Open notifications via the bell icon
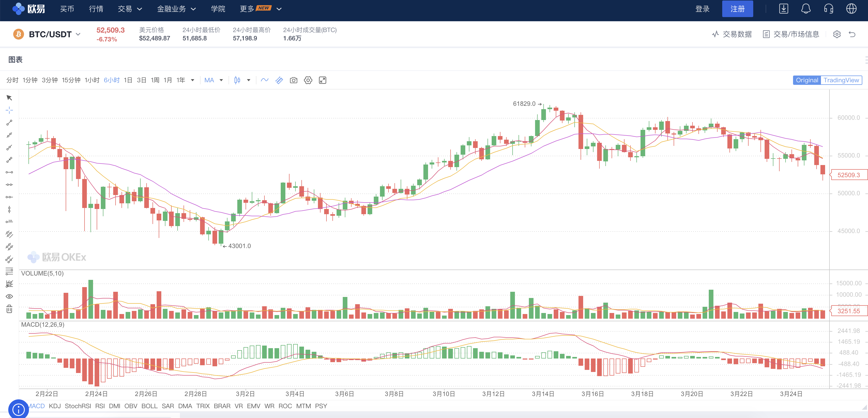The width and height of the screenshot is (868, 418). (x=806, y=9)
